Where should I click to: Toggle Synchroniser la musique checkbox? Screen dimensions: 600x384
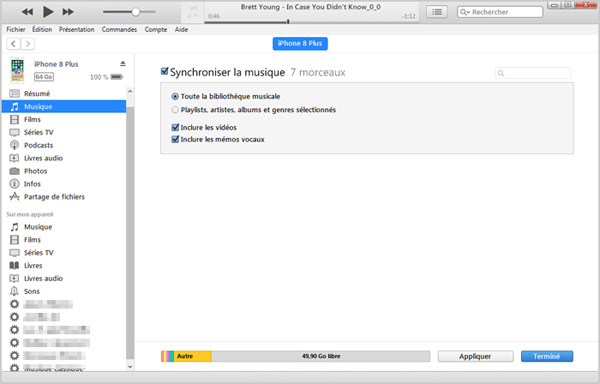[x=165, y=72]
